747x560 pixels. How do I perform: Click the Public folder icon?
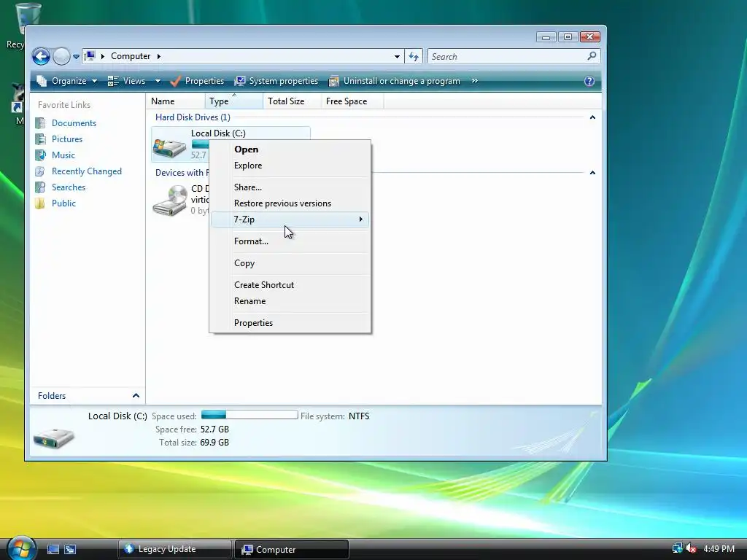41,203
